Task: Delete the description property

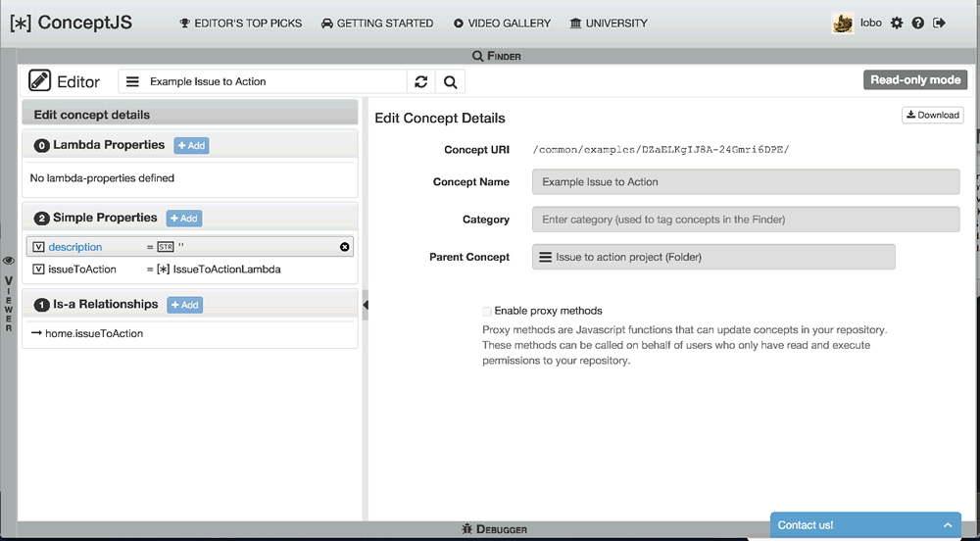Action: coord(344,247)
